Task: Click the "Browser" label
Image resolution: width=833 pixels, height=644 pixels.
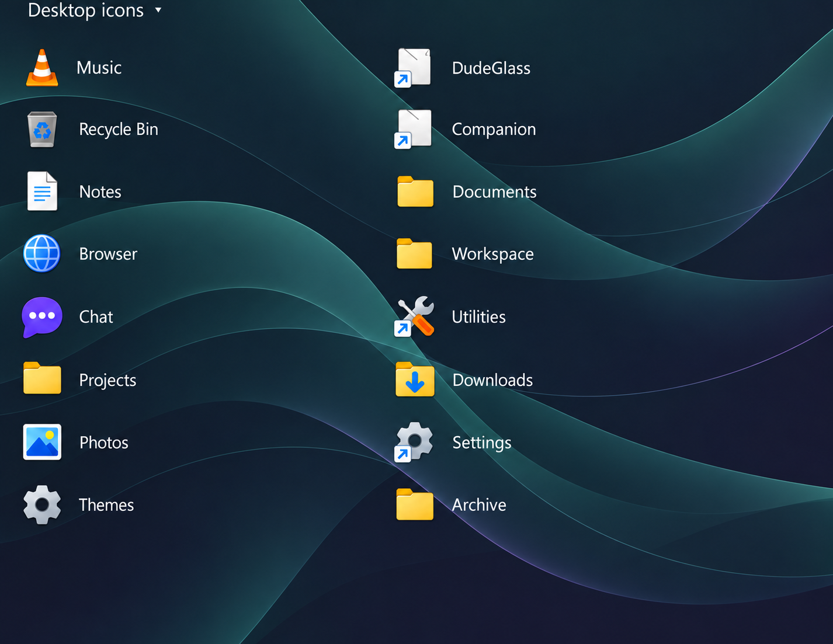Action: tap(108, 254)
